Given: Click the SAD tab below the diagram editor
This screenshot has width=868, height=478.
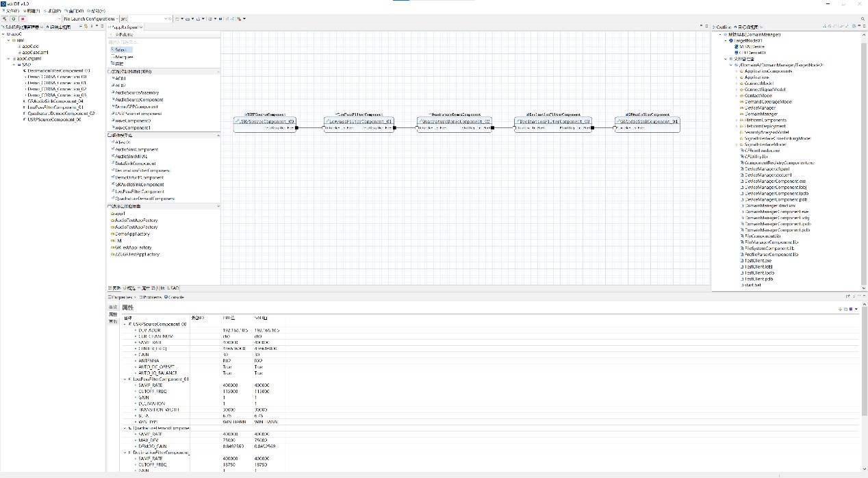Looking at the screenshot, I should coord(173,288).
